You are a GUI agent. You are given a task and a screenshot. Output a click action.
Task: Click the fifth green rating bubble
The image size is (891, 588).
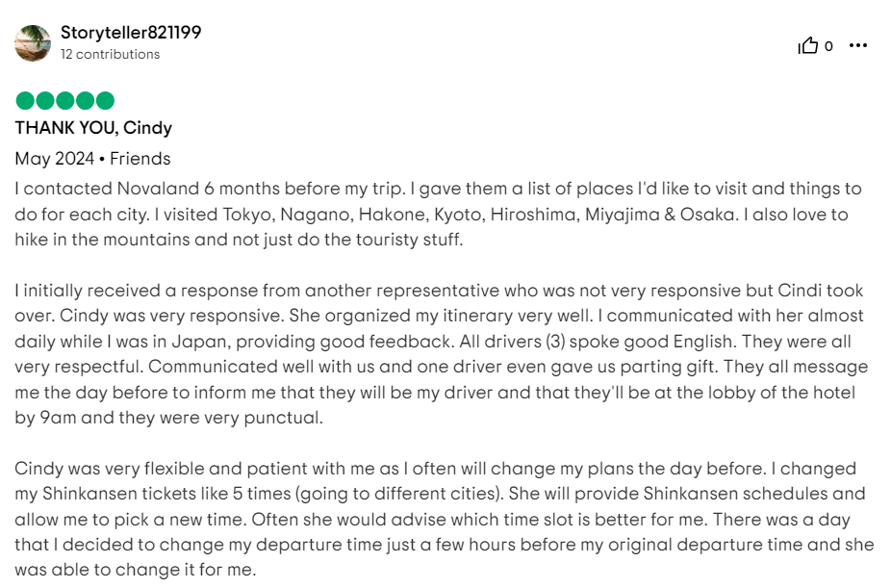click(105, 100)
